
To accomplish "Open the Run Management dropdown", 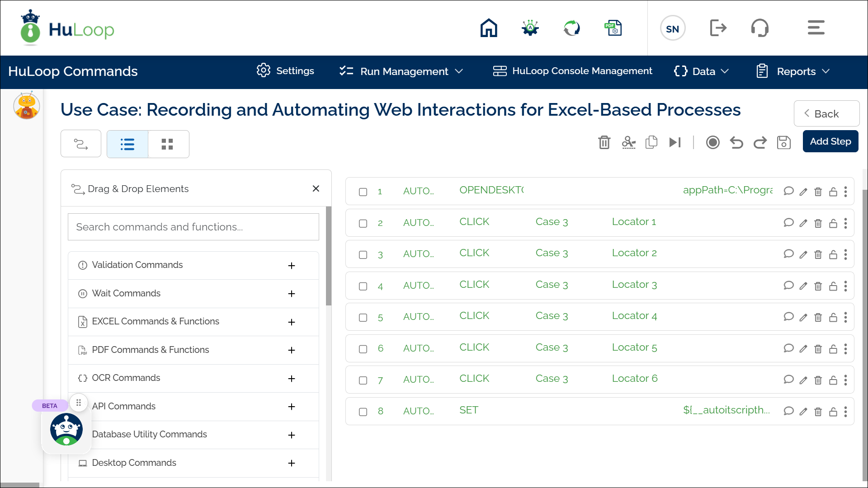I will pyautogui.click(x=401, y=71).
